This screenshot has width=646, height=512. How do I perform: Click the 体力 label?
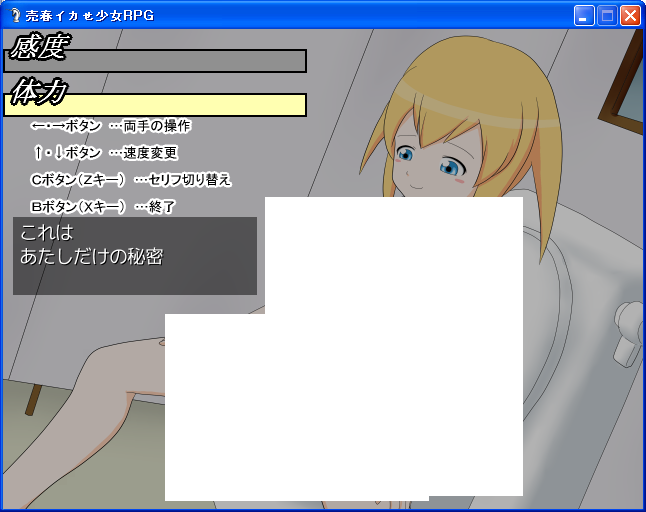[x=39, y=91]
